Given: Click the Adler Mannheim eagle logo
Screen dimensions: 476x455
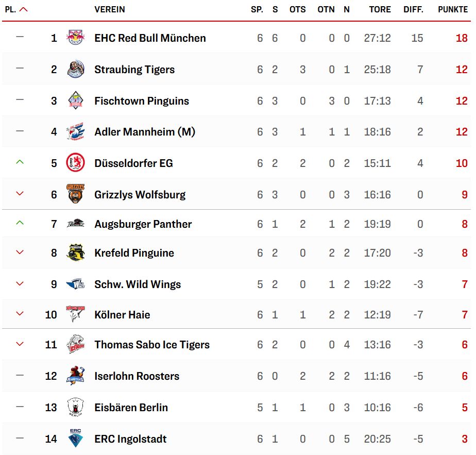Looking at the screenshot, I should pyautogui.click(x=75, y=131).
